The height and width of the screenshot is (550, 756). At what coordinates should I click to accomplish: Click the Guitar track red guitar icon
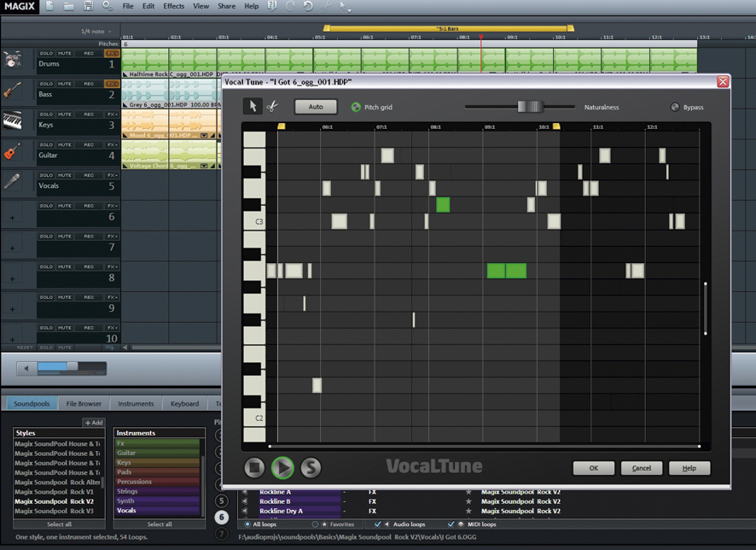pos(12,151)
